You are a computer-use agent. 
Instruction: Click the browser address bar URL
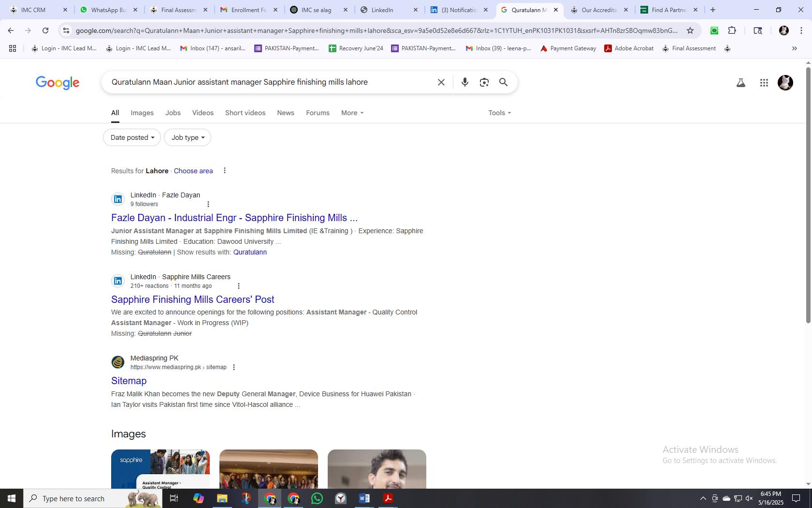point(377,30)
